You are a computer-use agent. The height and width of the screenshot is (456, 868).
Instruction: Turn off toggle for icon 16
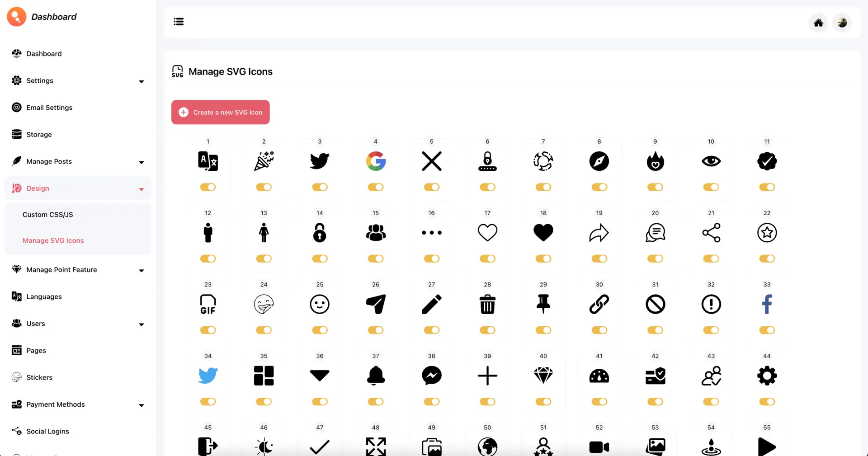click(432, 259)
